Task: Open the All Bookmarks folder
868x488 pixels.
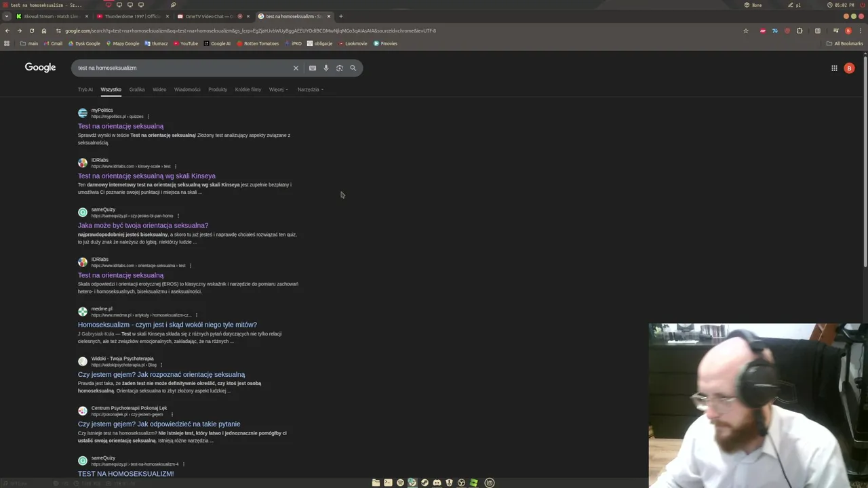Action: click(844, 43)
